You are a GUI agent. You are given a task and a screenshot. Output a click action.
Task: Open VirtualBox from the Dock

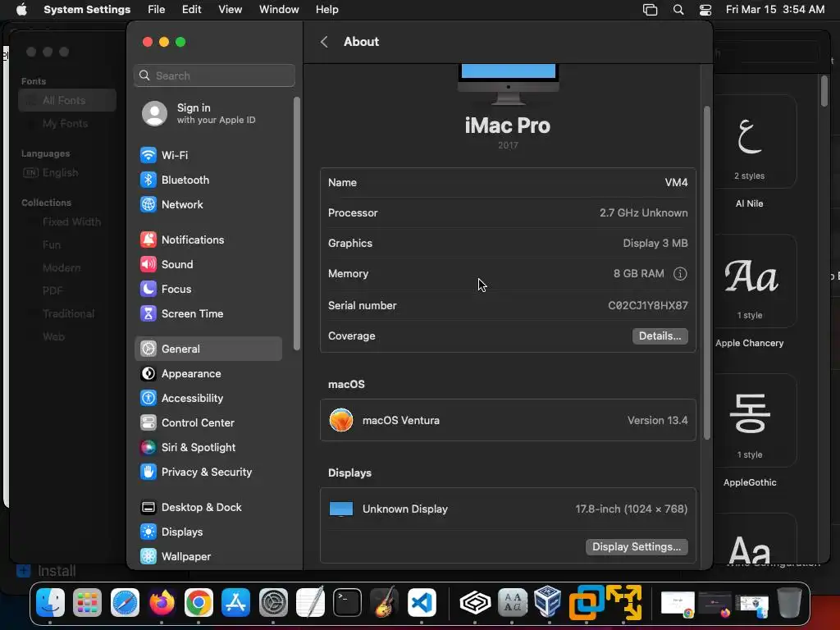[x=549, y=603]
